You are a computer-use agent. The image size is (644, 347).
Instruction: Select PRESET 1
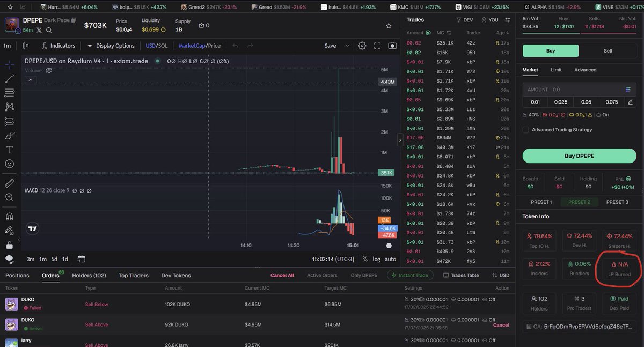click(541, 202)
